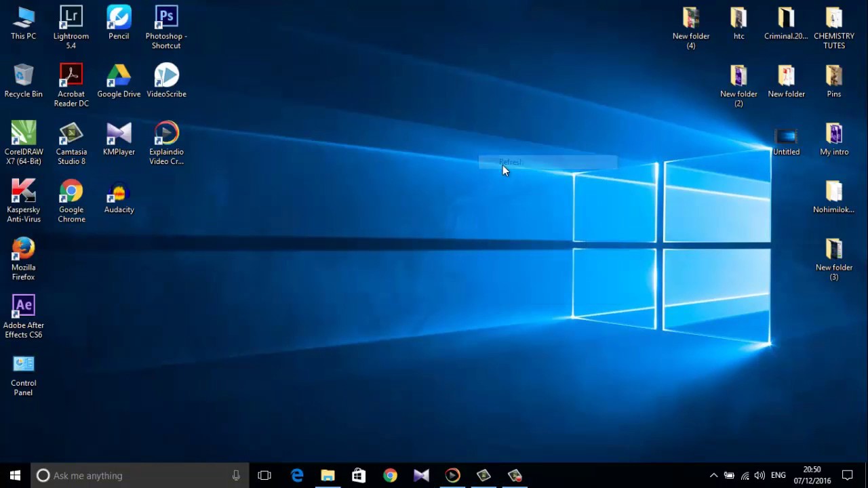Screen dimensions: 868x488
Task: Select the CorelDRAW X7 (64-Bit) icon
Action: point(23,143)
